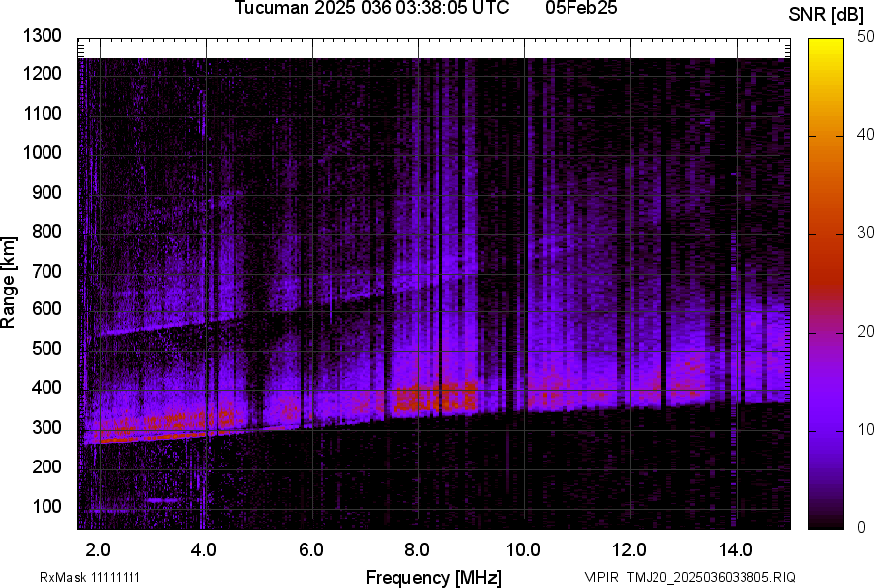This screenshot has width=874, height=588.
Task: Click the range tick label "1000"
Action: [42, 152]
